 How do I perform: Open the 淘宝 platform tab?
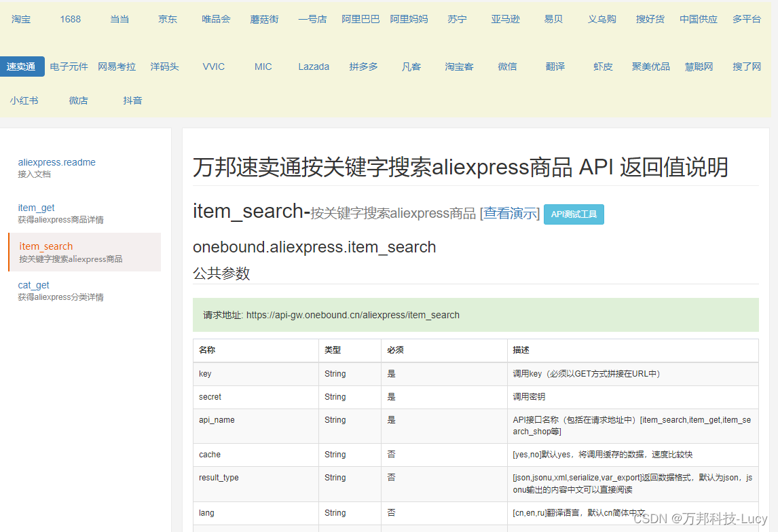21,19
